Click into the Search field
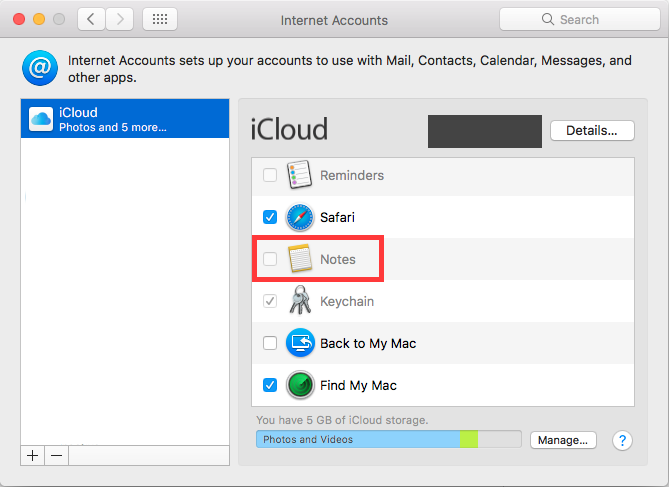Screen dimensions: 669x487 [580, 19]
